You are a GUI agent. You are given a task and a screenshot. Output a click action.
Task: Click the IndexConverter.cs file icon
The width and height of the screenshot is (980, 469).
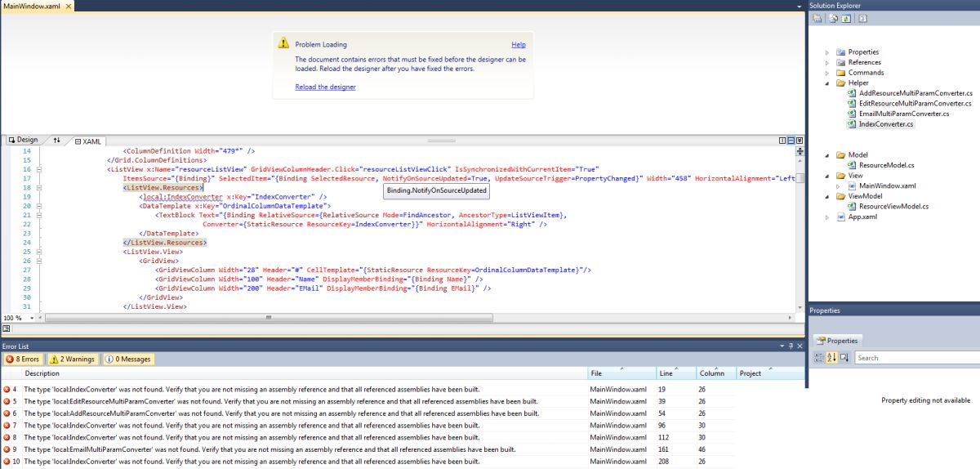(852, 124)
